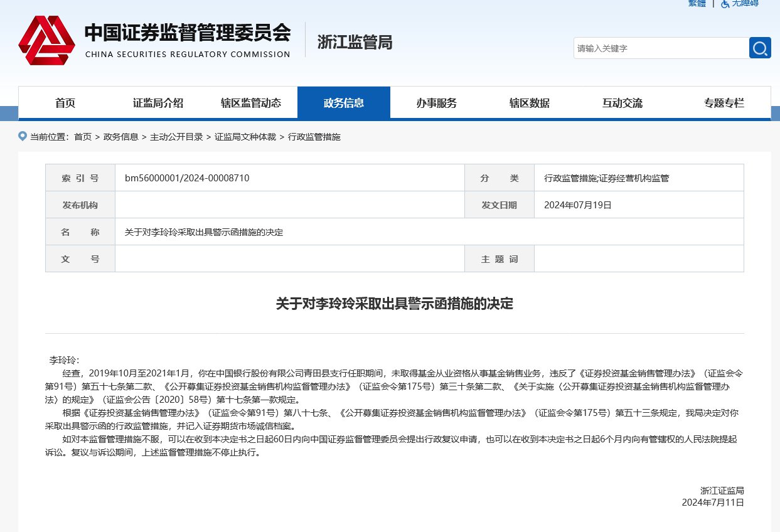
Task: Open the 首页 navigation tab
Action: pos(65,103)
